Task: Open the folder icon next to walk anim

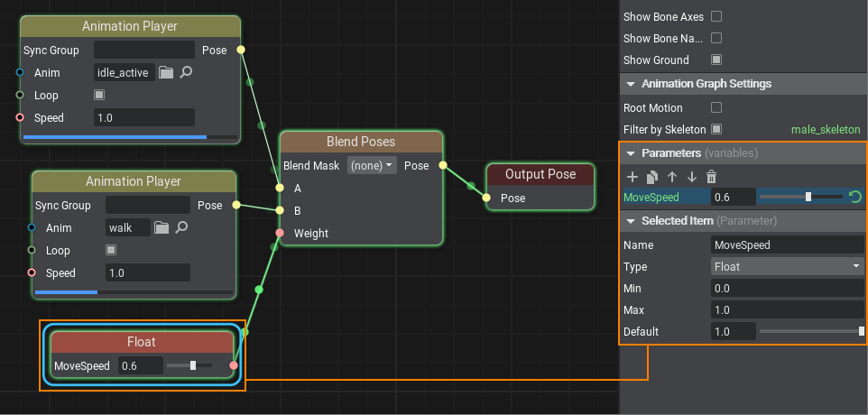Action: tap(162, 227)
